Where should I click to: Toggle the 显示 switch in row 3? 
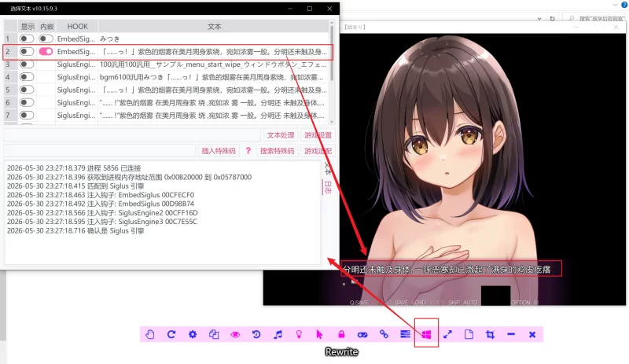[27, 64]
